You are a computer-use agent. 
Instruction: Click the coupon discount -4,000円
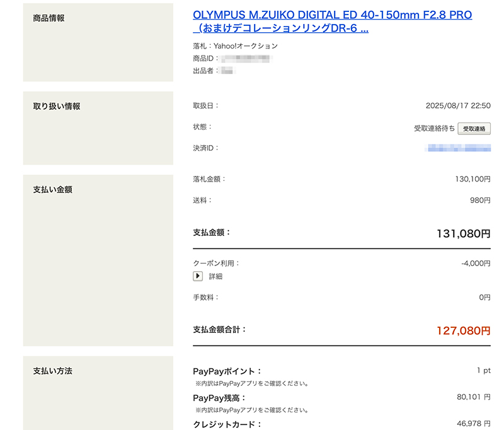(476, 264)
